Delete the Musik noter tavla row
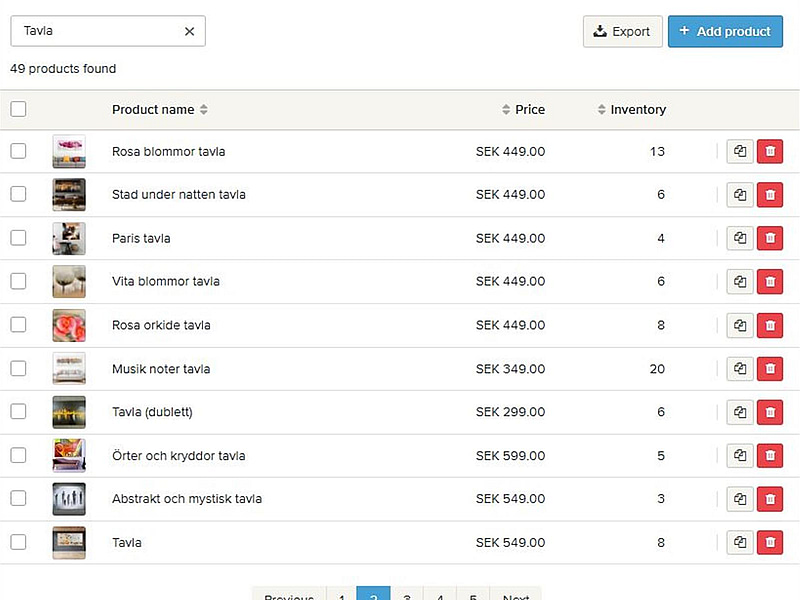This screenshot has height=600, width=800. coord(769,369)
